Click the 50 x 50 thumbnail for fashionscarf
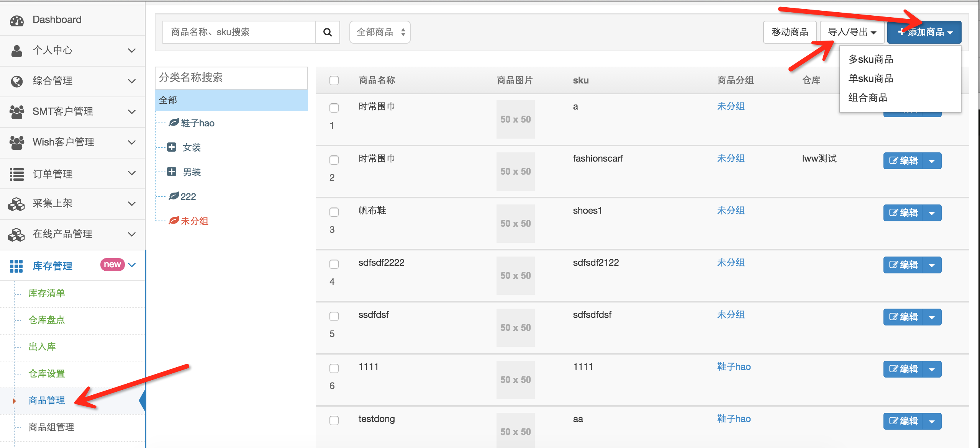The height and width of the screenshot is (448, 980). (515, 172)
